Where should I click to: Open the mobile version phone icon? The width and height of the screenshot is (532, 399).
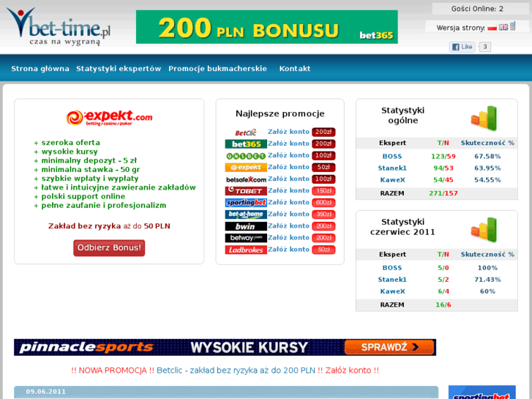[513, 26]
